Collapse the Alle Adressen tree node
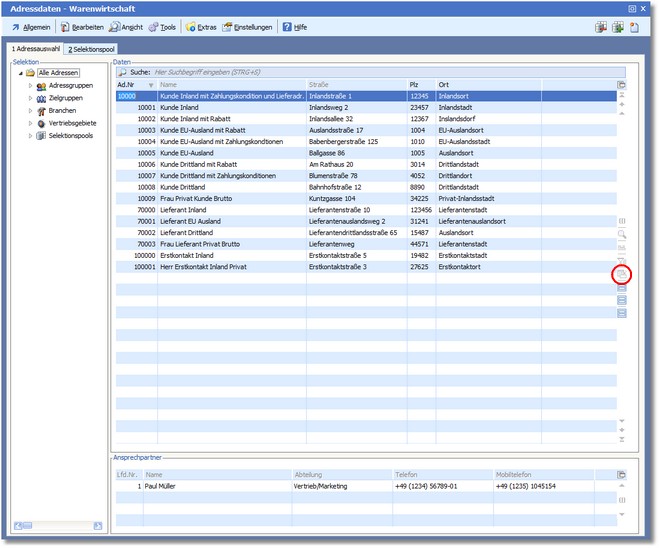 [x=19, y=73]
